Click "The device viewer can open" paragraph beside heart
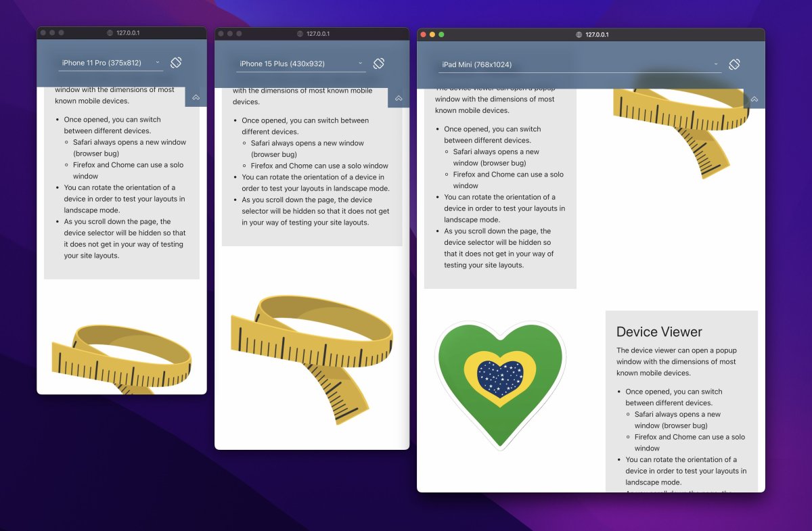The width and height of the screenshot is (812, 531). (x=677, y=362)
